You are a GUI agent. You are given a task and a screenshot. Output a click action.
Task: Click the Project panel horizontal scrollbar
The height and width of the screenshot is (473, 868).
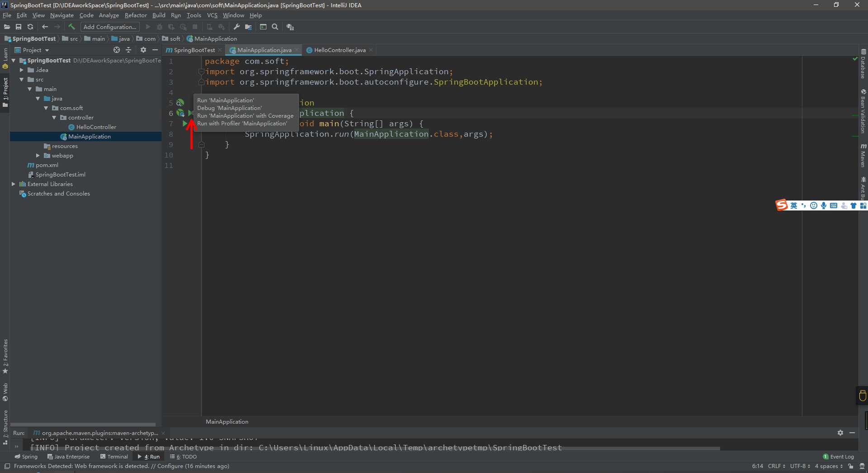[x=83, y=425]
